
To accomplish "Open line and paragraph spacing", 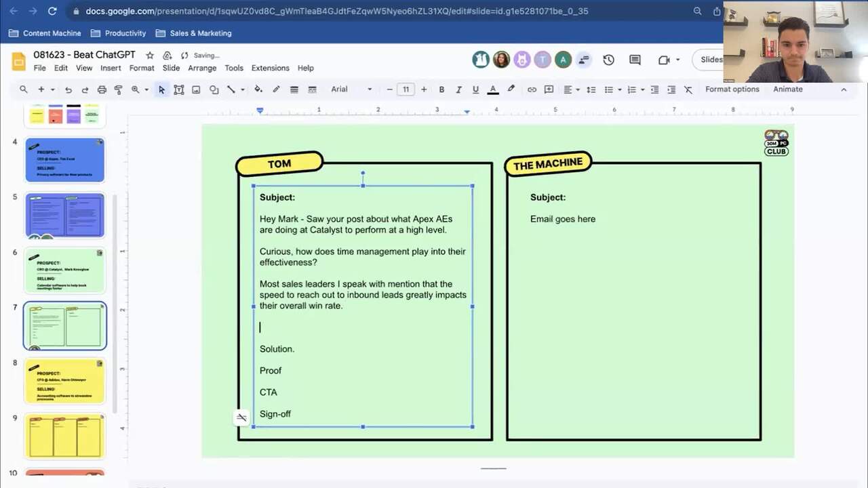I will point(591,89).
